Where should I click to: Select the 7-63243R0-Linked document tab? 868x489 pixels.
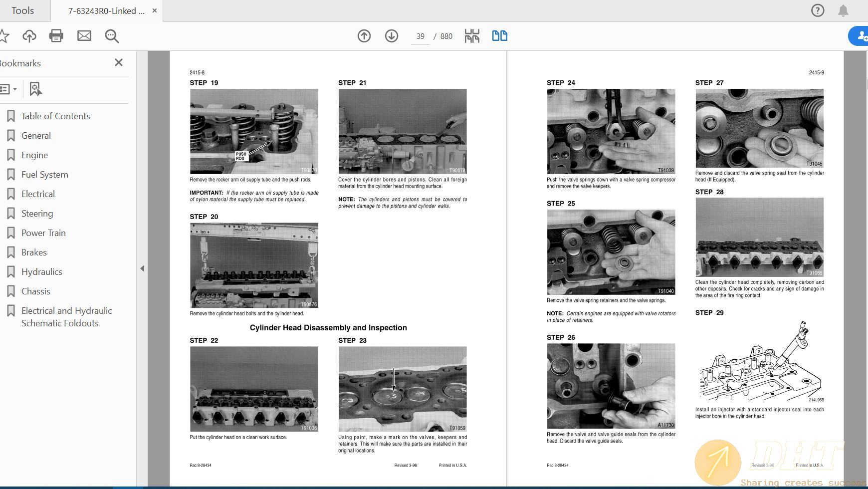pos(106,11)
